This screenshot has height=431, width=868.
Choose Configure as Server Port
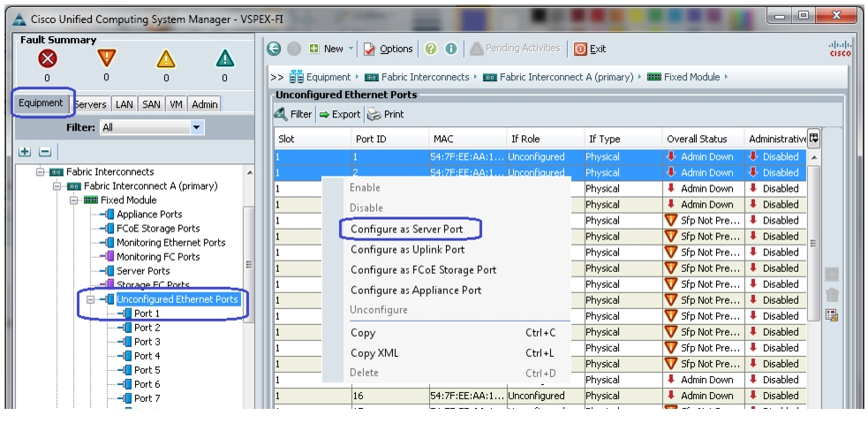pos(406,229)
